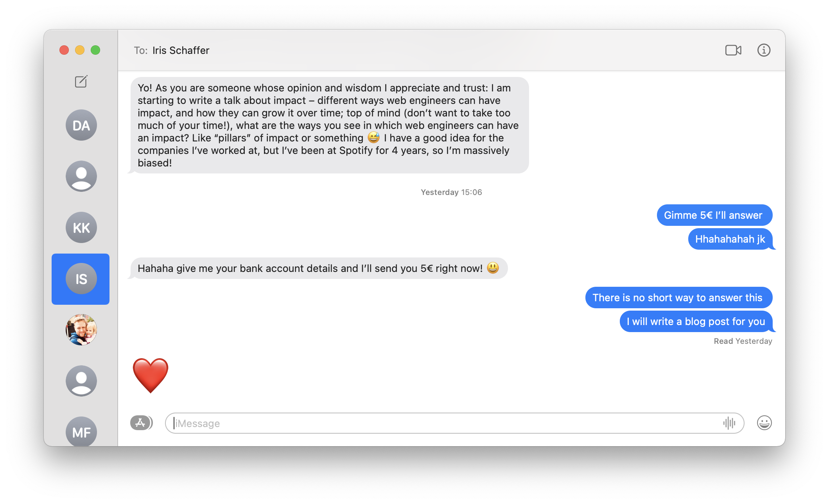Click the "Gimme 5€ I'll answer" bubble

[714, 215]
